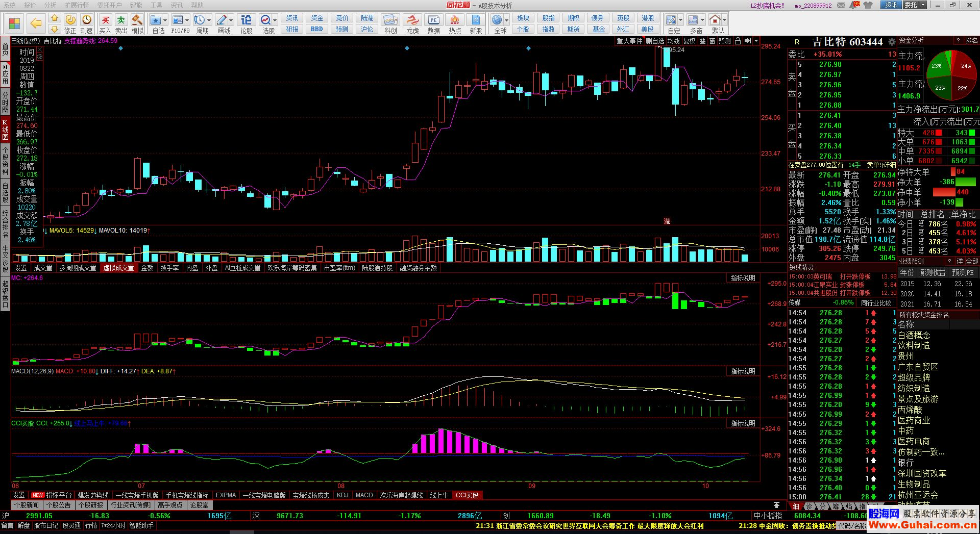The width and height of the screenshot is (980, 534).
Task: Toggle 均线 moving averages on chart
Action: pos(674,41)
